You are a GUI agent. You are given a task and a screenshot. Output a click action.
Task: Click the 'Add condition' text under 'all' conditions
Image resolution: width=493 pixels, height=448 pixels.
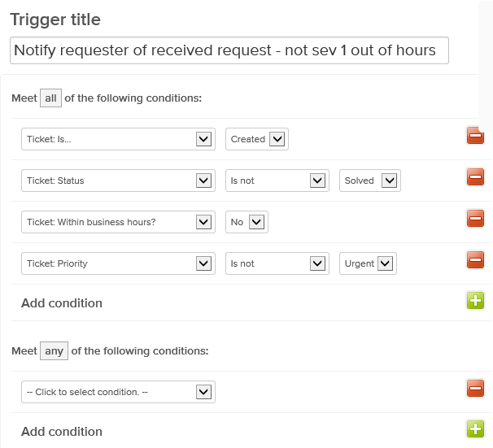62,303
